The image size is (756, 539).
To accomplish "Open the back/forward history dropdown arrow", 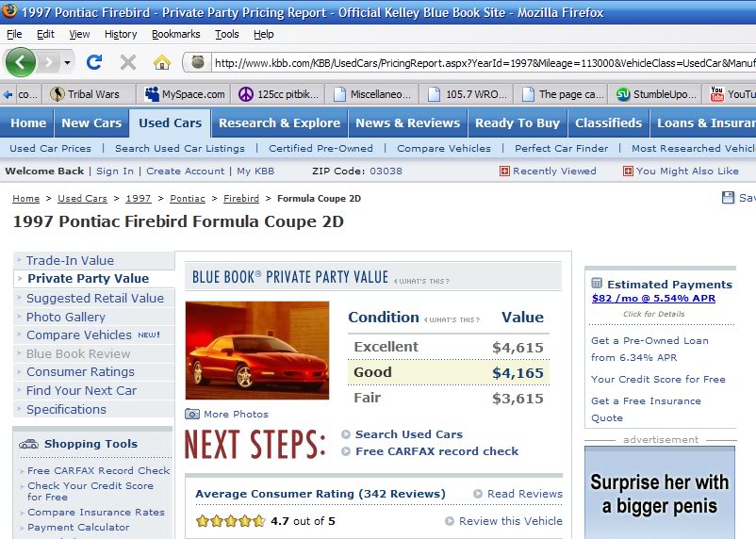I will 68,63.
